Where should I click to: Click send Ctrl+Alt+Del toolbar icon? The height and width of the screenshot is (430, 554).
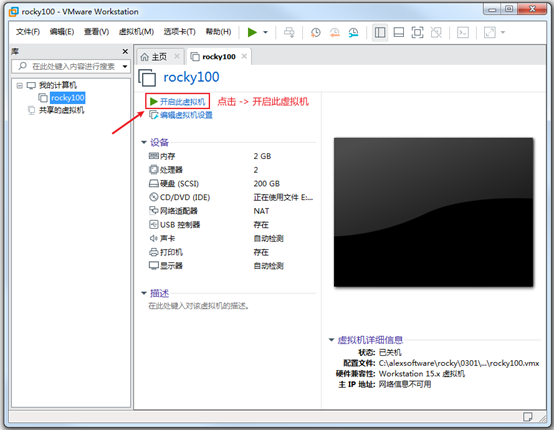point(289,33)
